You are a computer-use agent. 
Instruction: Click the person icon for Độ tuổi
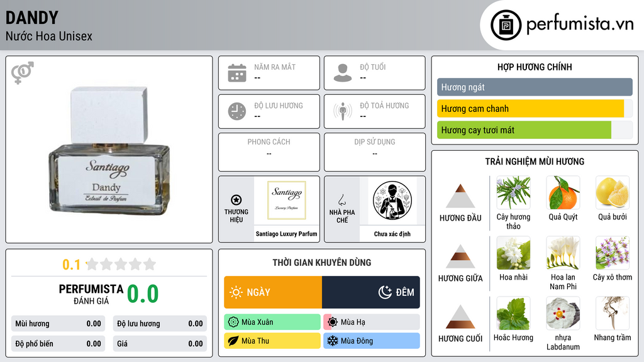[x=343, y=73]
